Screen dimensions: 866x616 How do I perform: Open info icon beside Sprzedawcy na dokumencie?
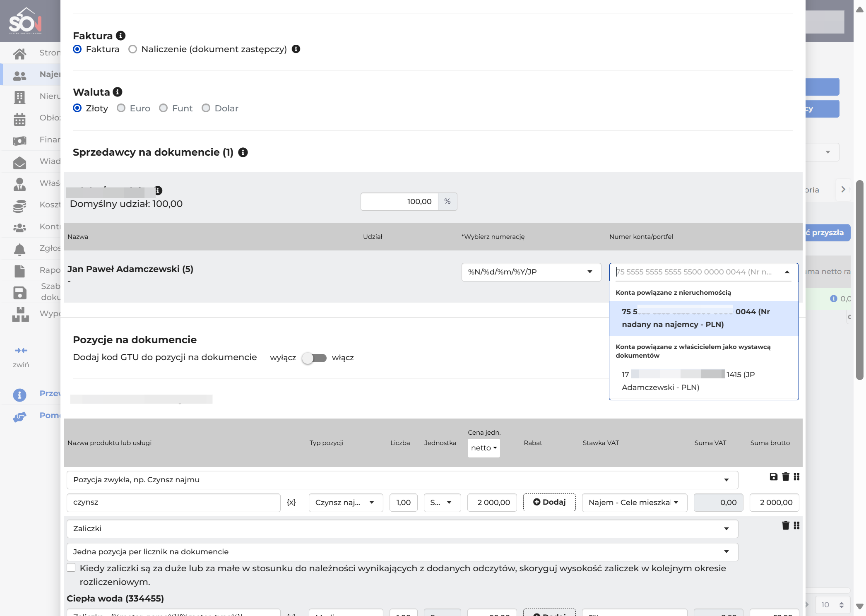pyautogui.click(x=243, y=152)
